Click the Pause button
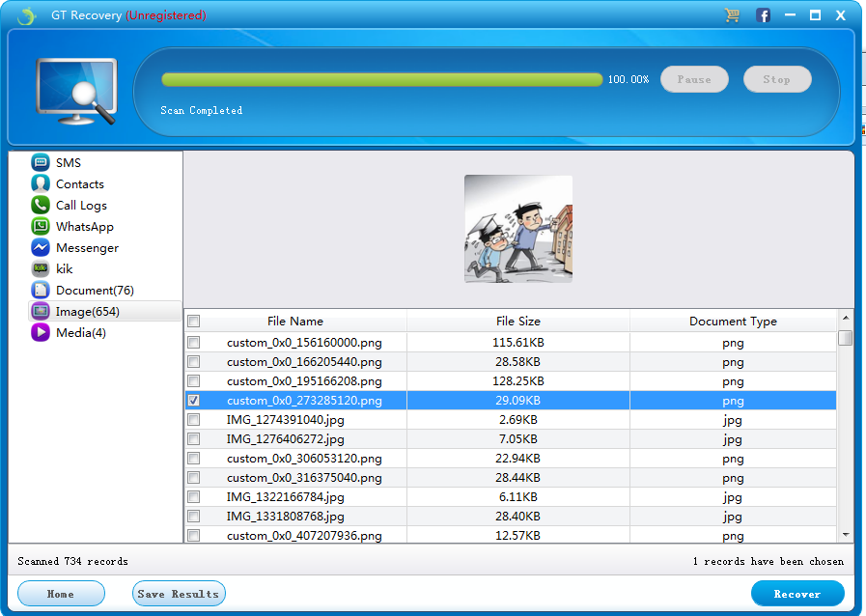Image resolution: width=866 pixels, height=616 pixels. click(694, 79)
